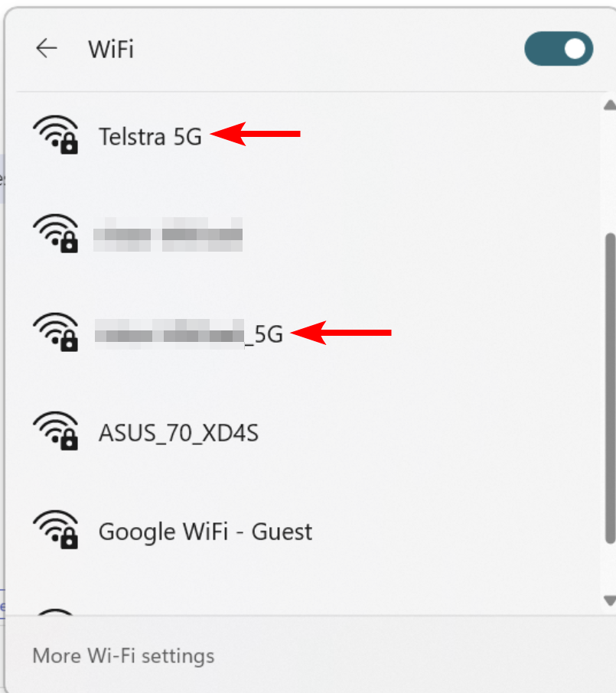Choose the blurred network ending in _5G
The width and height of the screenshot is (616, 693).
coord(189,333)
